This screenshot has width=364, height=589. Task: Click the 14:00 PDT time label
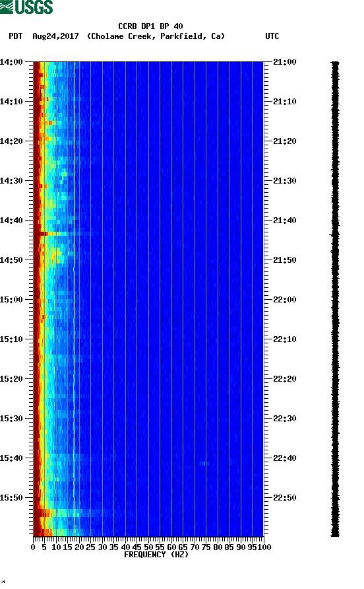coord(11,62)
